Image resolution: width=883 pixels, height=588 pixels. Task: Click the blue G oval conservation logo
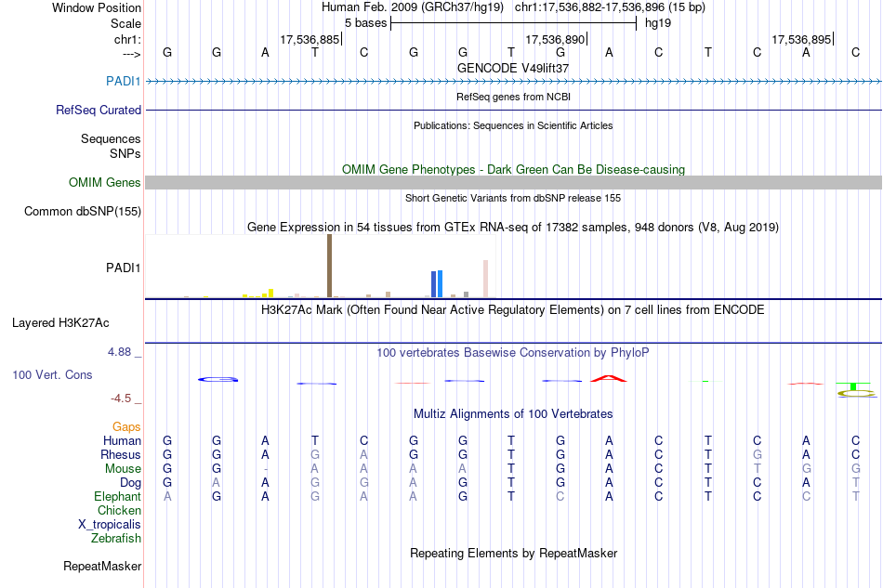[217, 380]
